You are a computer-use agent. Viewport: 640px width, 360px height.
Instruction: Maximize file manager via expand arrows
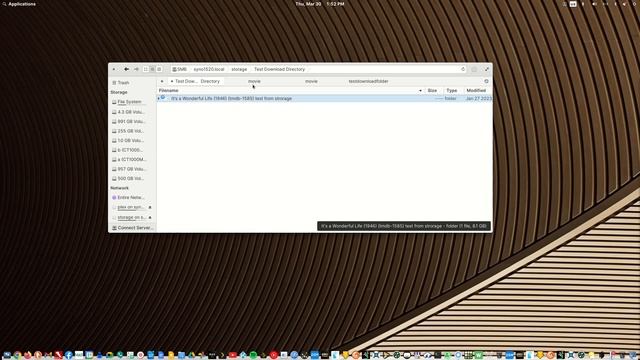point(487,69)
